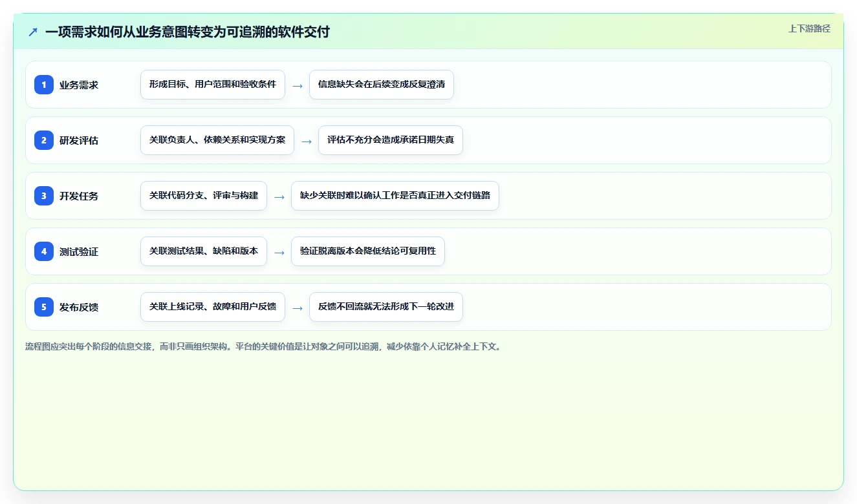
Task: Click the number 1 badge for 业务需求
Action: [44, 85]
